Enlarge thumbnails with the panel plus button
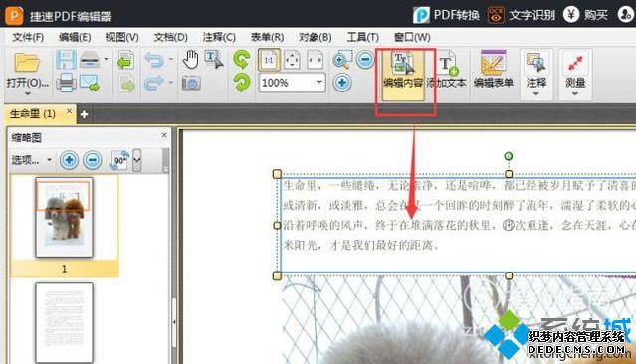 (x=69, y=160)
